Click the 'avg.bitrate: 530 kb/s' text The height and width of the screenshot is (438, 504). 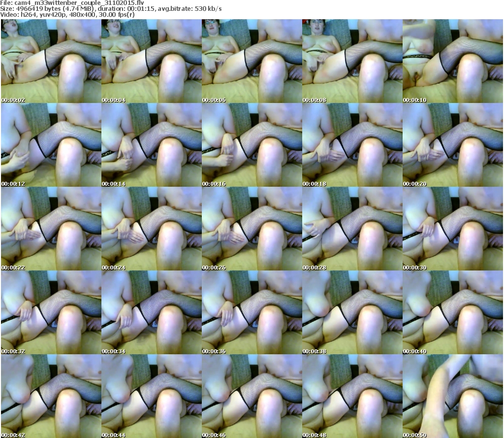click(x=189, y=9)
